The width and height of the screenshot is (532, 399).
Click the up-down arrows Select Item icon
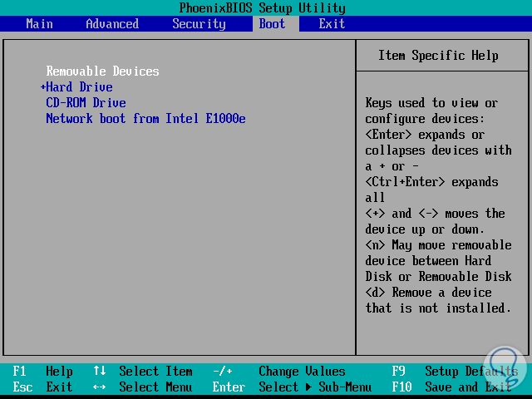(x=100, y=371)
